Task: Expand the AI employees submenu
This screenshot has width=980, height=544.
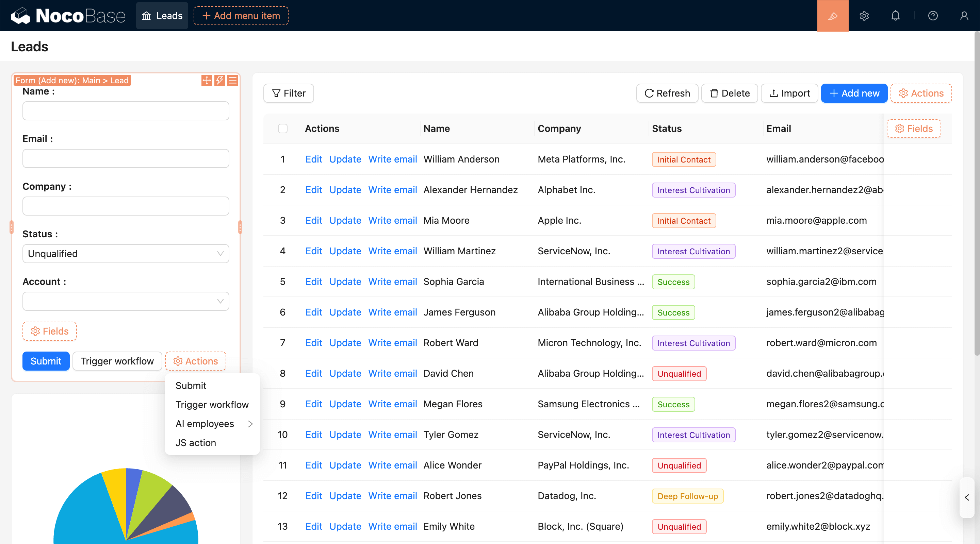Action: (212, 424)
